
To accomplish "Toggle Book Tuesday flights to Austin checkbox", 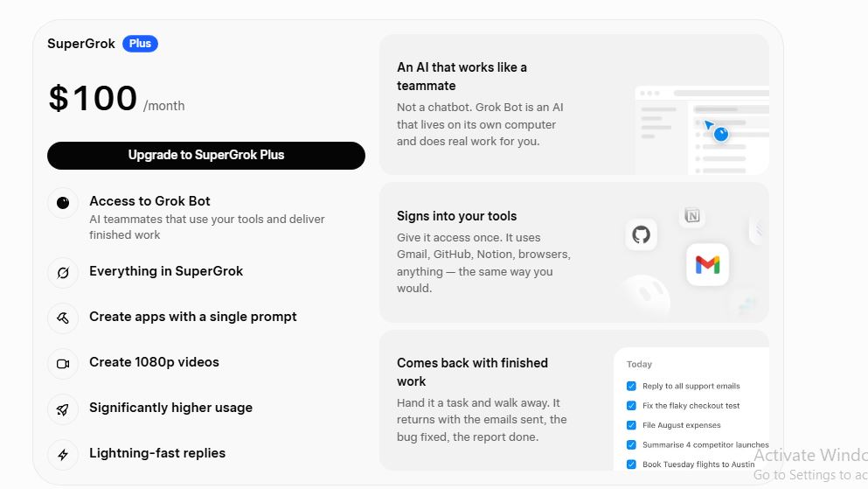I will (x=631, y=465).
